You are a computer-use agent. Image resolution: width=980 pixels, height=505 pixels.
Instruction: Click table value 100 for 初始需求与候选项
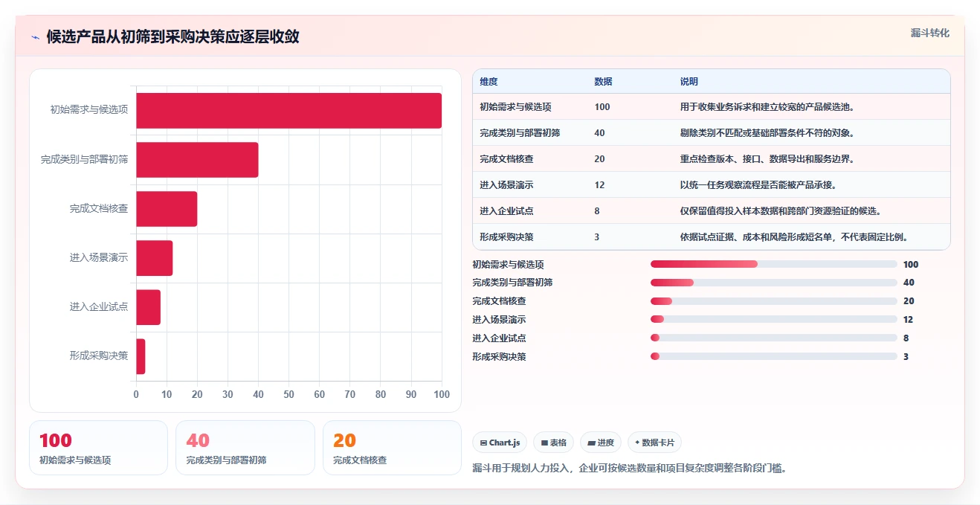(602, 107)
